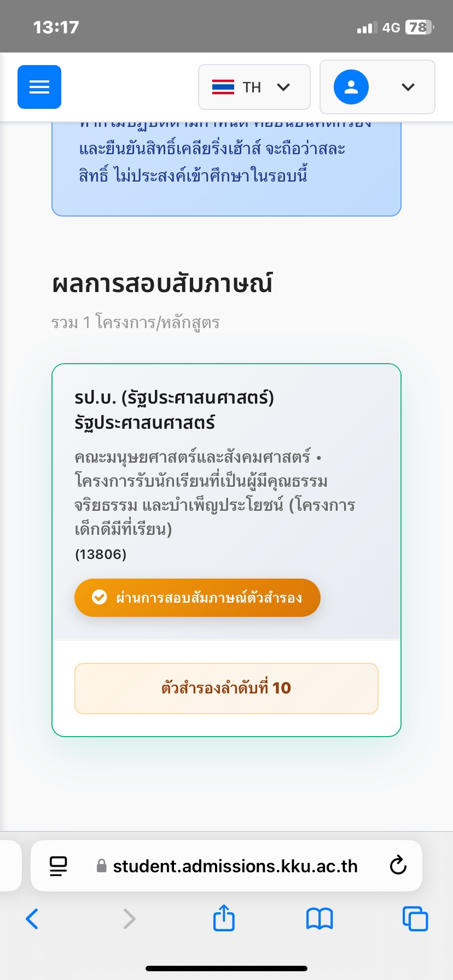
Task: Tap the Safari reload page icon
Action: (398, 866)
